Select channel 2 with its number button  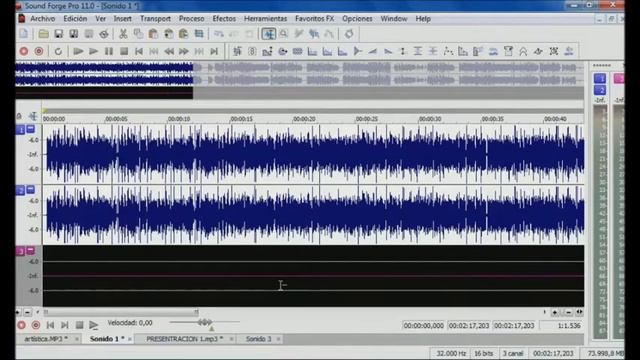tap(20, 191)
